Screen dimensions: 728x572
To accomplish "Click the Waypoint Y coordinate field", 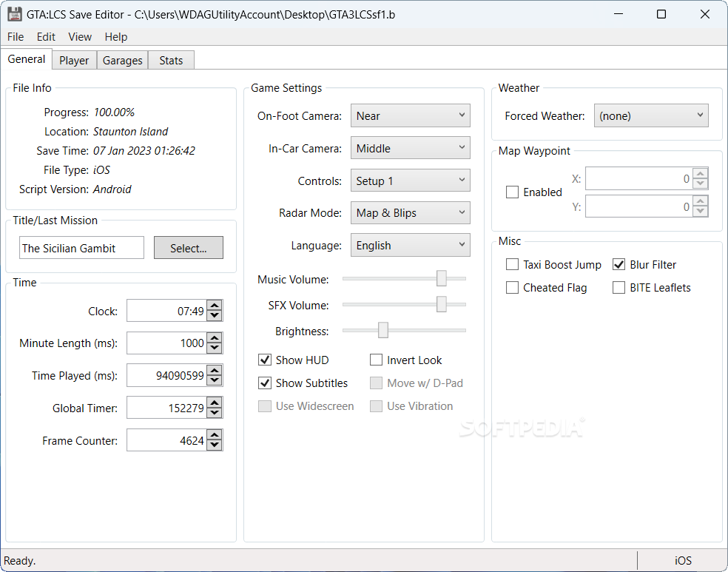I will pos(638,206).
